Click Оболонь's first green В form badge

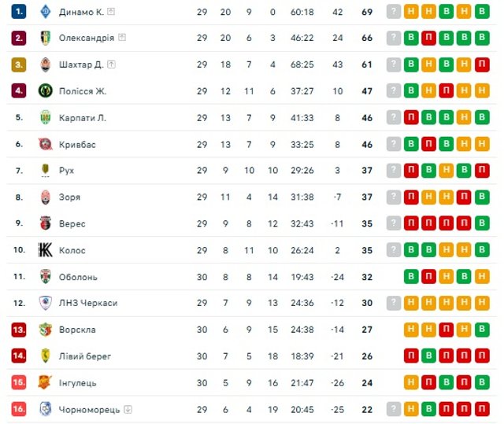point(411,276)
